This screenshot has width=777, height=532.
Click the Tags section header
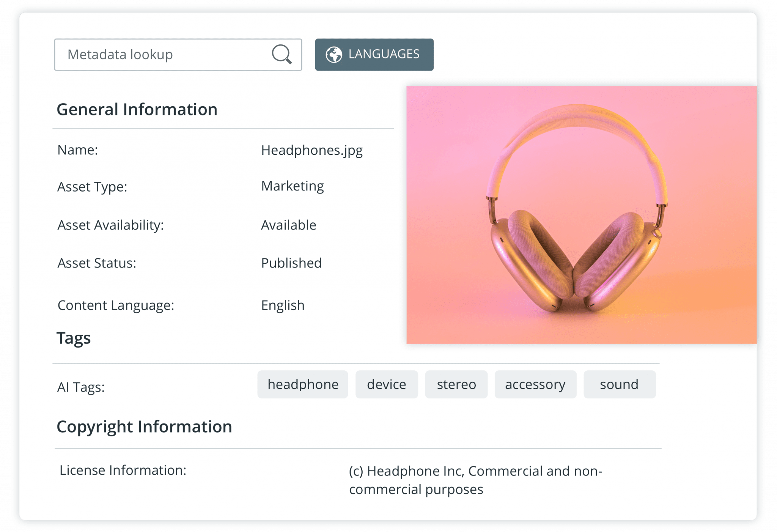[x=74, y=337]
